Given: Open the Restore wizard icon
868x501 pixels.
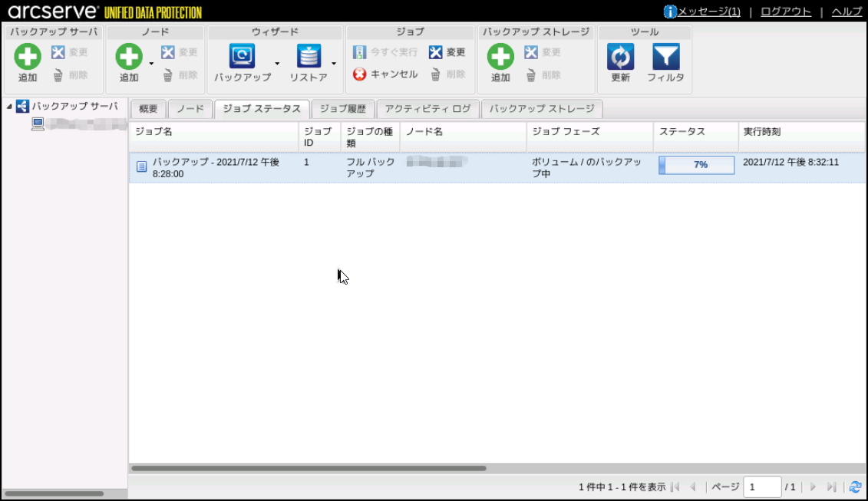Looking at the screenshot, I should 309,58.
